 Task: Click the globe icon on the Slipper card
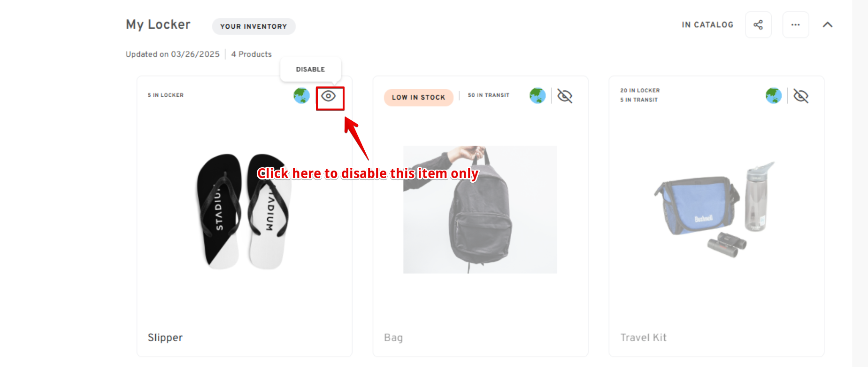tap(301, 96)
